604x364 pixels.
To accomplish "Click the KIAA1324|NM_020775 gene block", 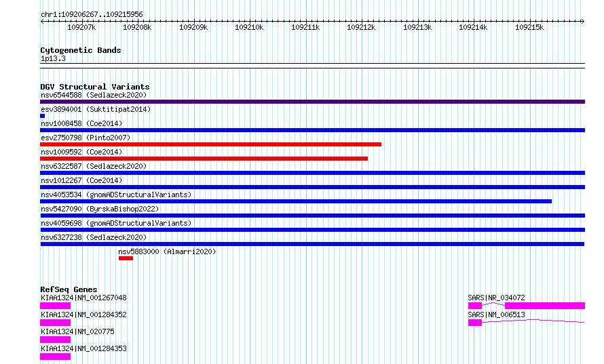I will click(56, 340).
